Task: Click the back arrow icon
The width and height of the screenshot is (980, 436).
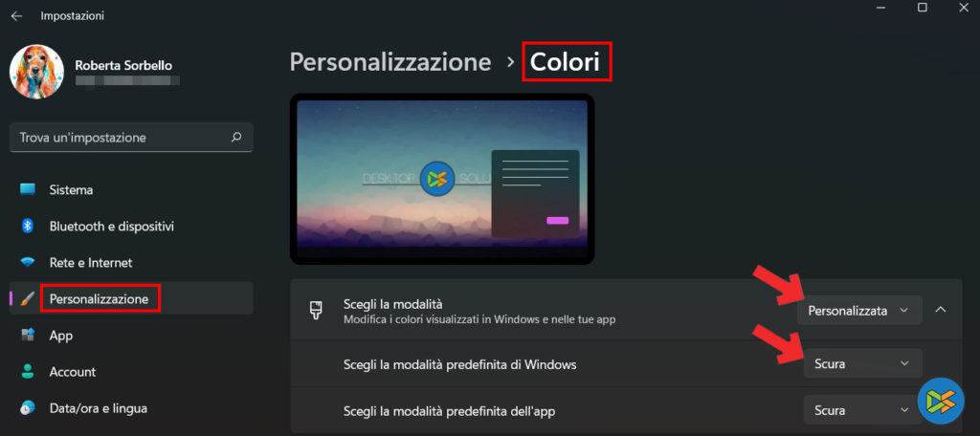Action: pos(16,16)
